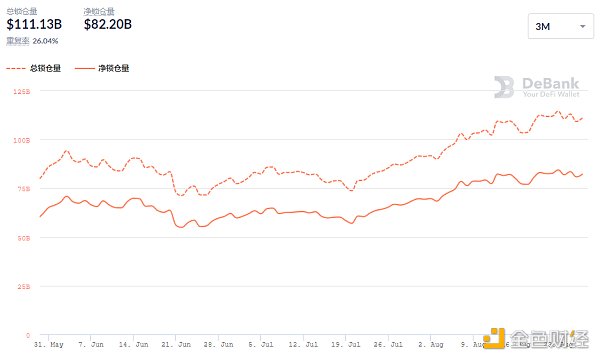Screen dimensions: 600x360
Task: Click the dropdown arrow beside 3M
Action: (x=583, y=26)
